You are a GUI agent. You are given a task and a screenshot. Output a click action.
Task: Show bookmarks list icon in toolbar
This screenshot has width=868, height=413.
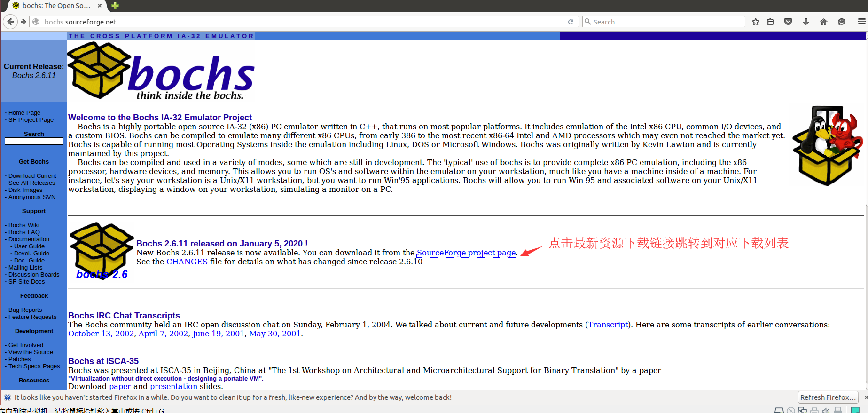click(x=770, y=22)
